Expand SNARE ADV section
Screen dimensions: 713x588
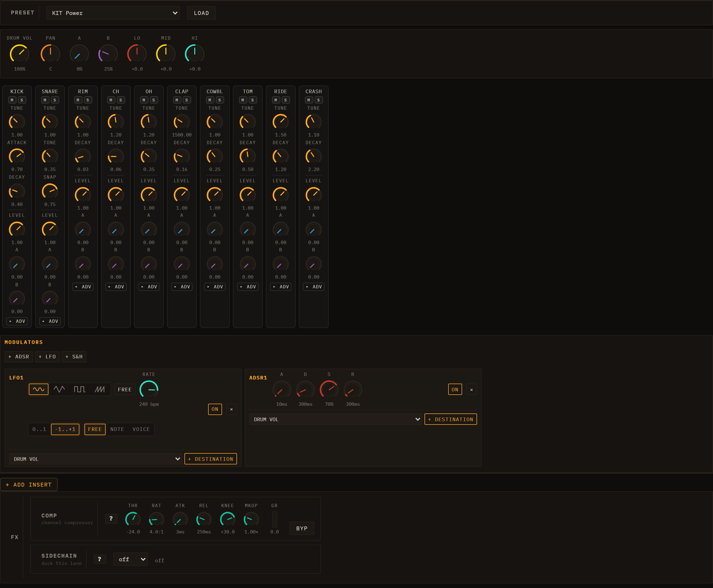(x=50, y=321)
